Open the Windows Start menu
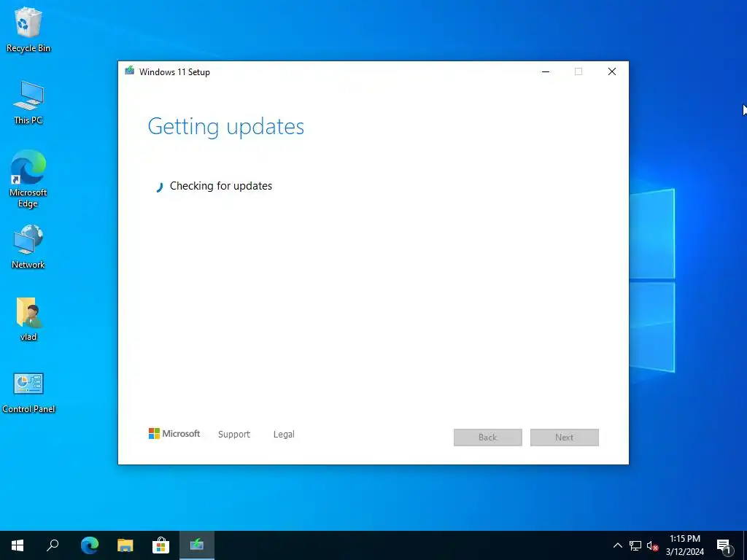This screenshot has height=560, width=747. [18, 545]
